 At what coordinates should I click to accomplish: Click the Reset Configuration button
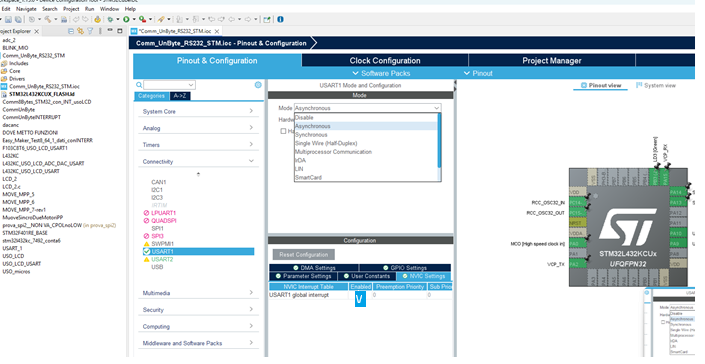pyautogui.click(x=303, y=255)
